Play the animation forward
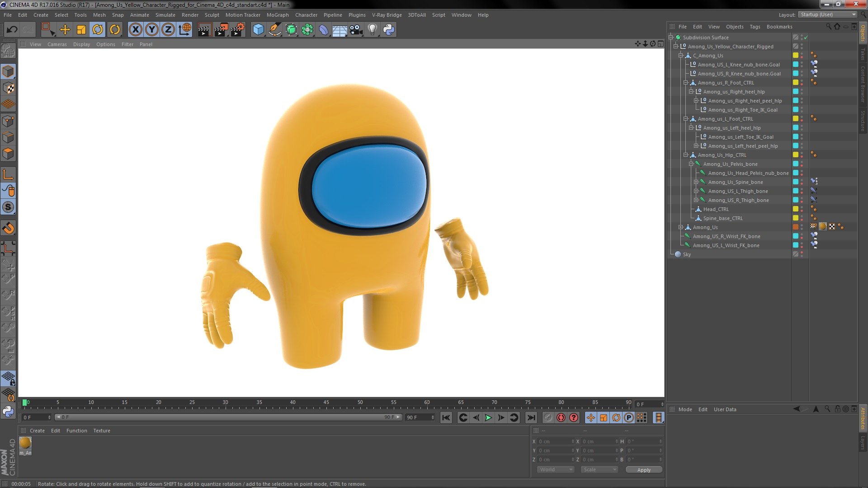868x488 pixels. click(488, 418)
